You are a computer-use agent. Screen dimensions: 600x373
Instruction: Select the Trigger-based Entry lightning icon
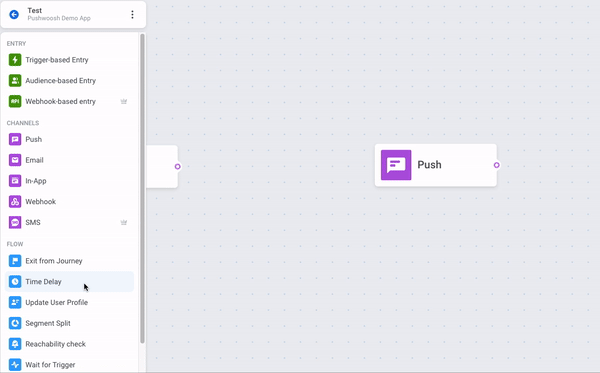(x=15, y=60)
